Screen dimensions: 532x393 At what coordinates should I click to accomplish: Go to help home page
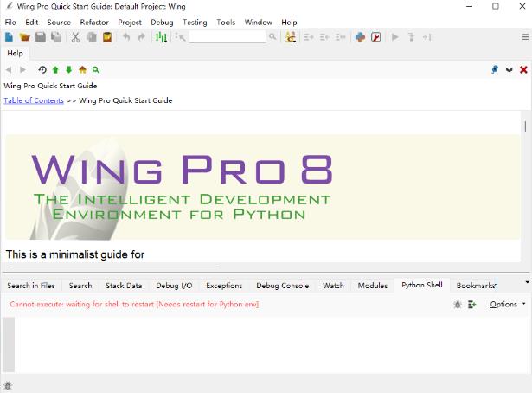click(x=82, y=69)
